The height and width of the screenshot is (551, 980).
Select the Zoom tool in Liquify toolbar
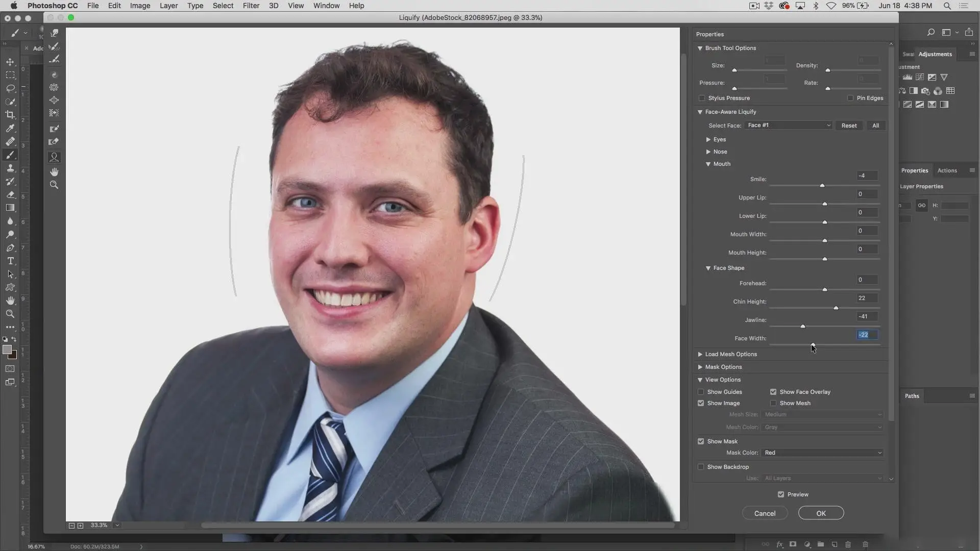pyautogui.click(x=54, y=185)
